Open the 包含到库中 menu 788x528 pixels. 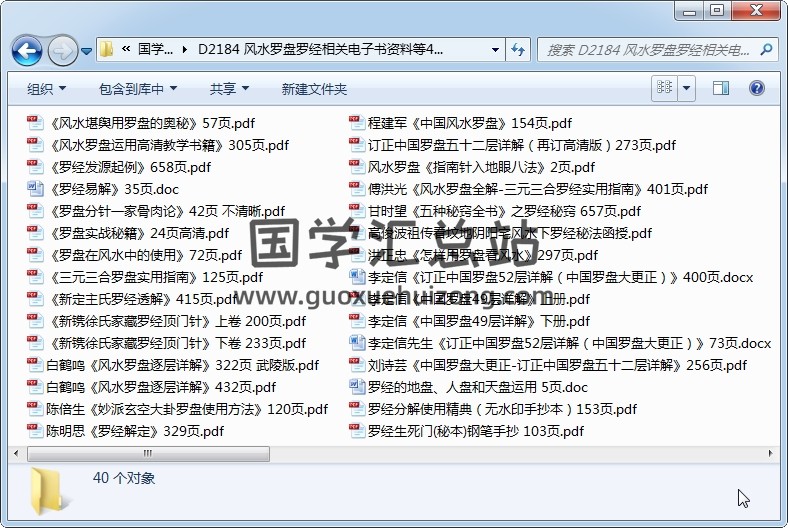click(138, 89)
